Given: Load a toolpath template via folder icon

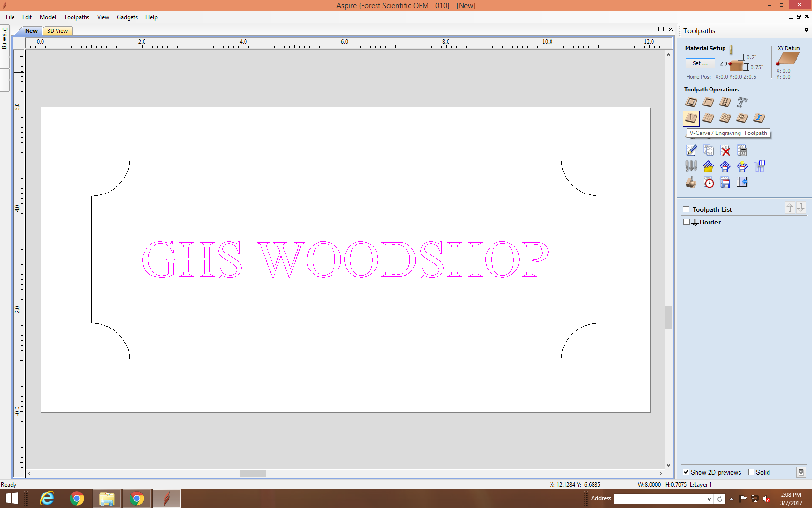Looking at the screenshot, I should point(708,166).
